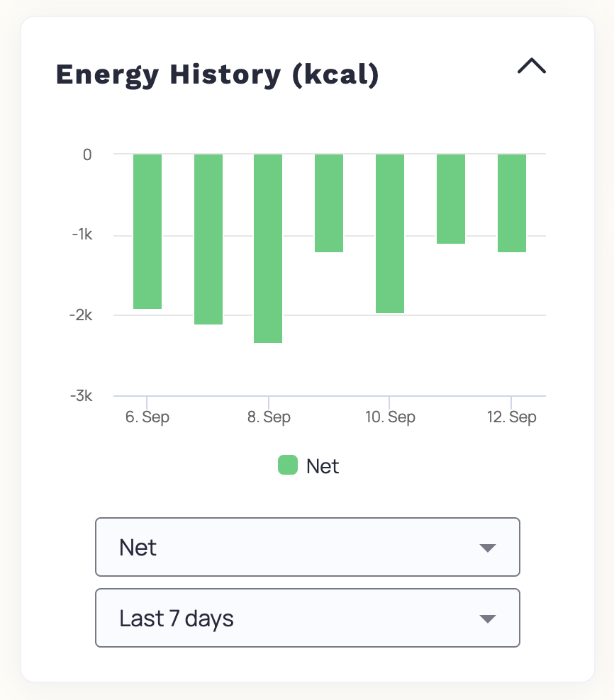The image size is (614, 700).
Task: Click the dropdown arrow on the Net selector
Action: pos(488,547)
